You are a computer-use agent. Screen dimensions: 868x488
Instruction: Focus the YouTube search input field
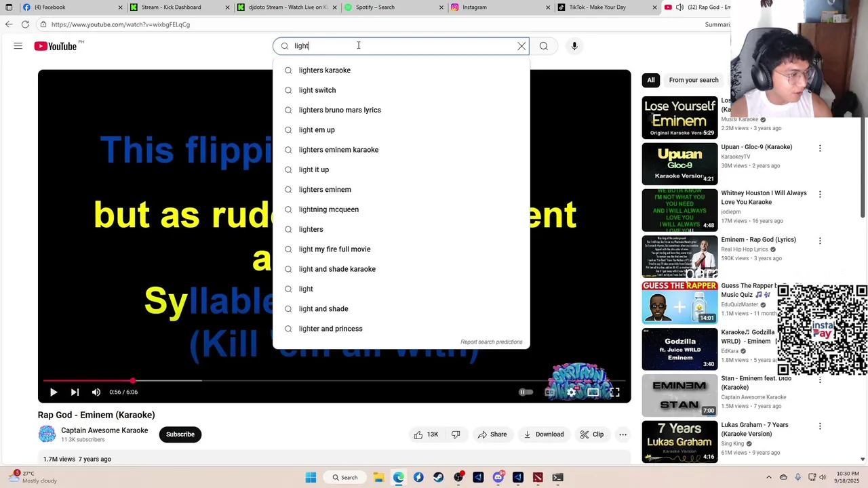(403, 46)
